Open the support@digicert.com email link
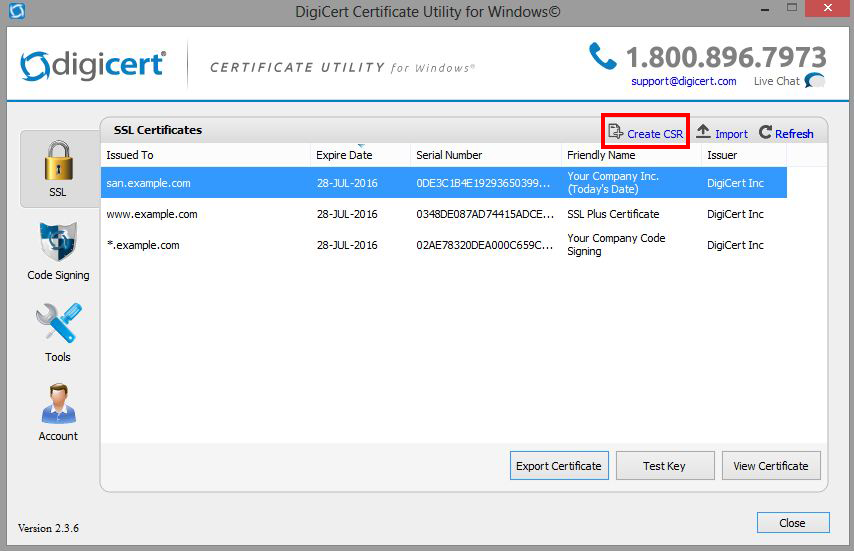Image resolution: width=854 pixels, height=551 pixels. click(684, 81)
